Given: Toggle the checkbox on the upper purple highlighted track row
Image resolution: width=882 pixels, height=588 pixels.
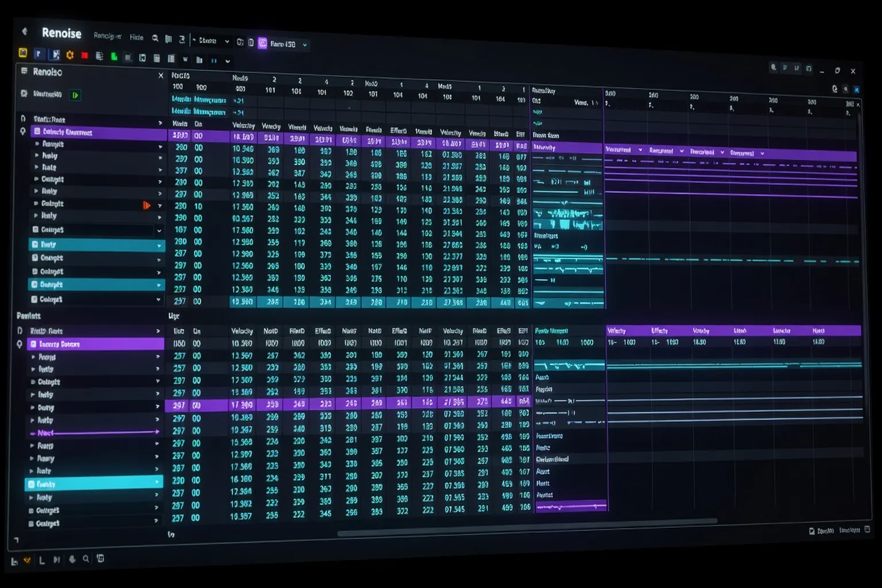Looking at the screenshot, I should pos(37,131).
